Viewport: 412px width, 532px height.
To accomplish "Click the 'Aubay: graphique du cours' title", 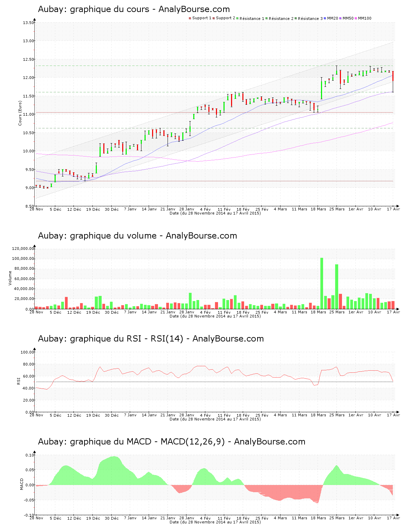I will click(134, 9).
